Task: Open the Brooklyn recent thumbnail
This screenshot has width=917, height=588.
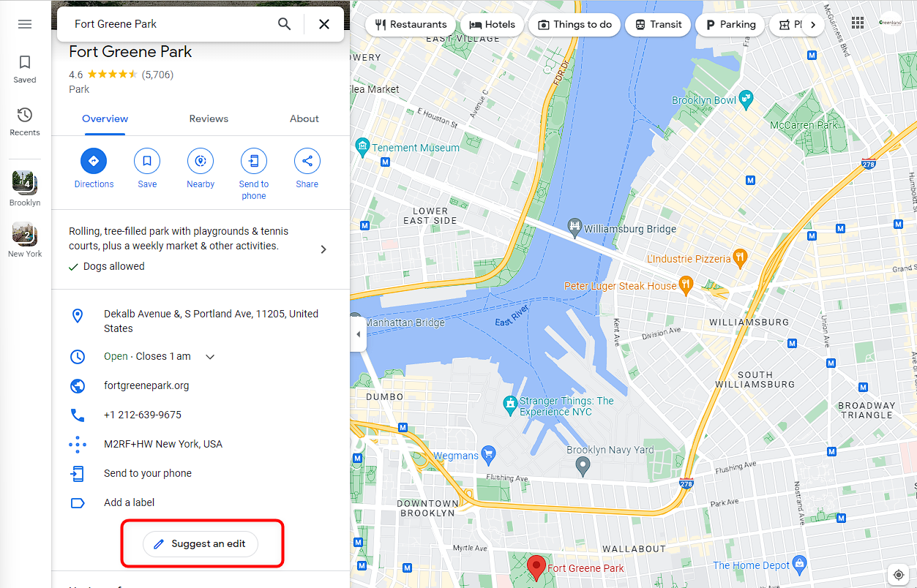Action: tap(25, 189)
